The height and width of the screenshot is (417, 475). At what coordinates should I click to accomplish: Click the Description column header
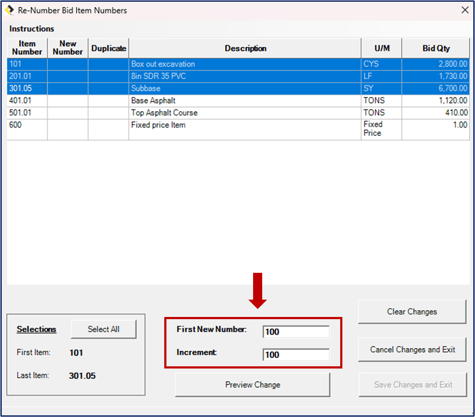(245, 48)
